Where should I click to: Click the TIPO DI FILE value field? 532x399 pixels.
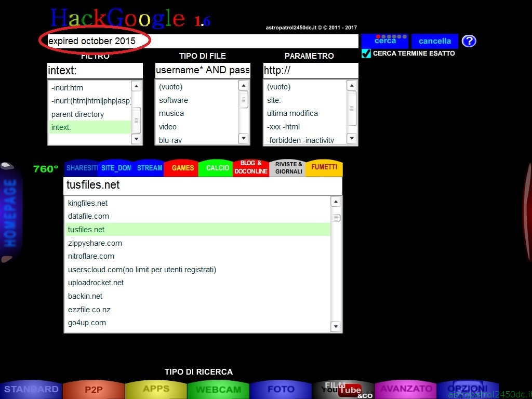(x=203, y=70)
